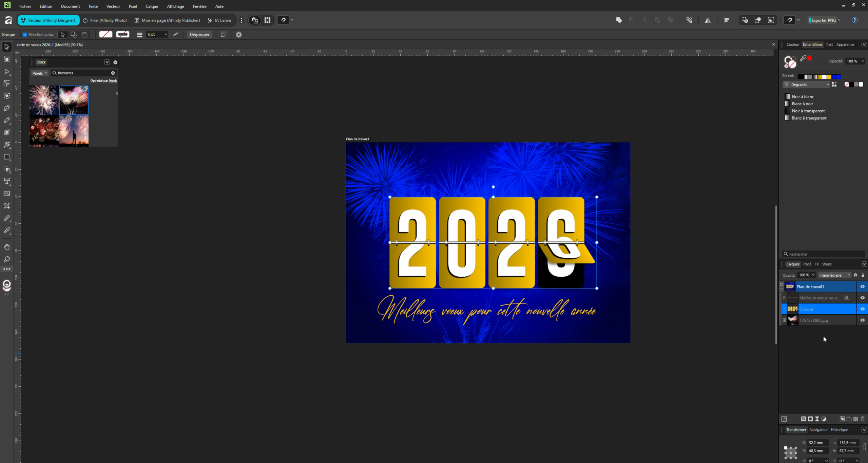Select the Artistic Text tool
Screen dimensions: 868x463
click(x=6, y=182)
